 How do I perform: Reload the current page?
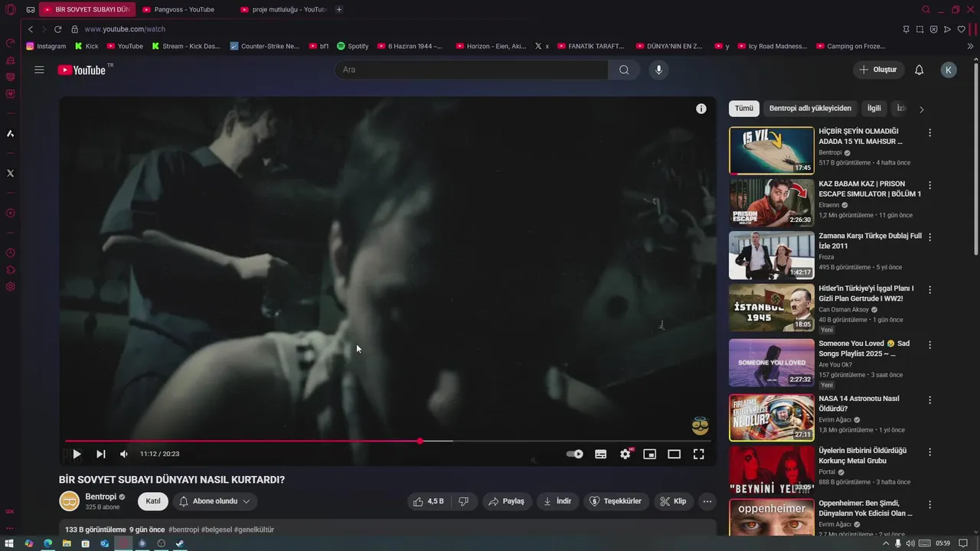57,29
